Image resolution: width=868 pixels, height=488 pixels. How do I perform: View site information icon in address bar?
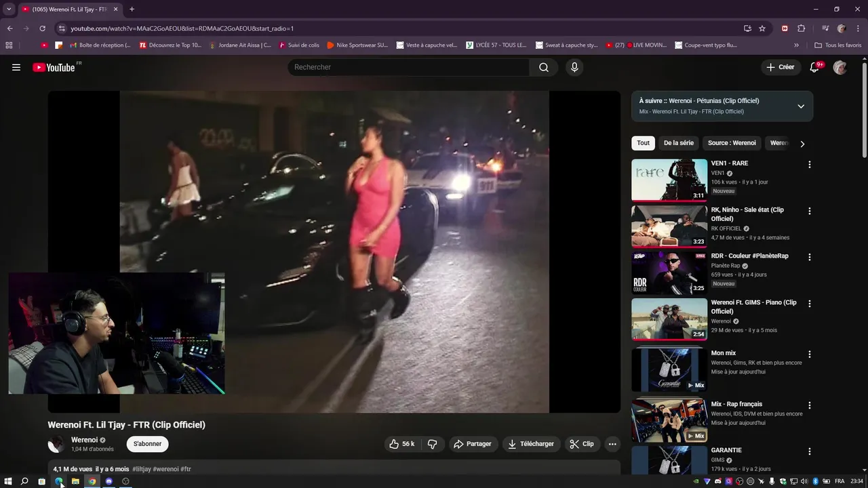tap(62, 28)
